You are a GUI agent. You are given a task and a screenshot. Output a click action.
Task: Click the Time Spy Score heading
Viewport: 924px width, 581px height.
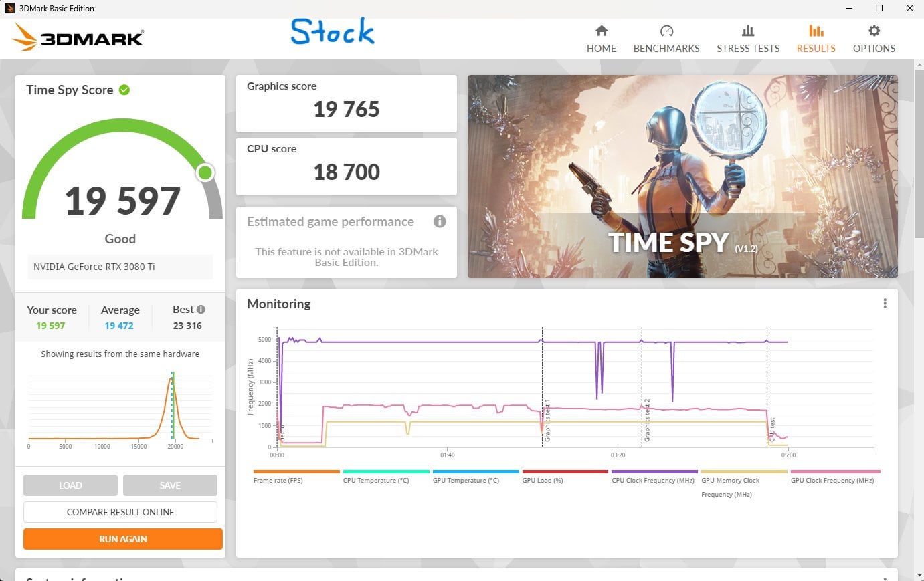point(70,90)
